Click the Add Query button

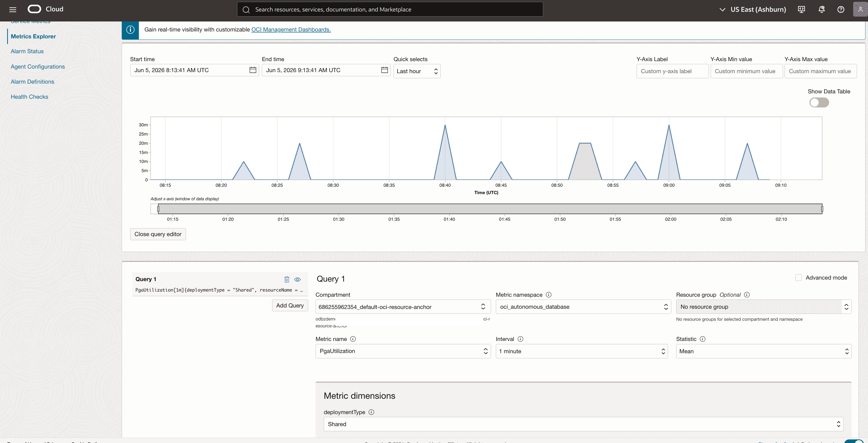point(290,305)
